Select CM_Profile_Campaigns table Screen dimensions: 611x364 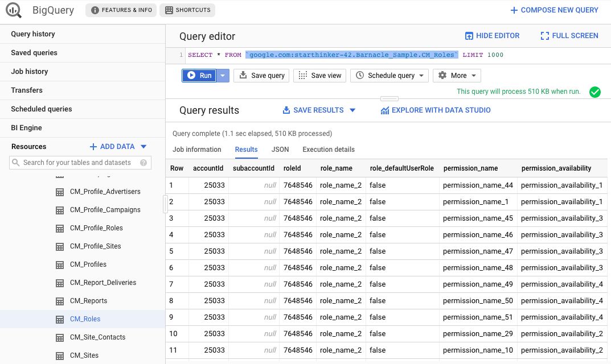click(x=105, y=210)
